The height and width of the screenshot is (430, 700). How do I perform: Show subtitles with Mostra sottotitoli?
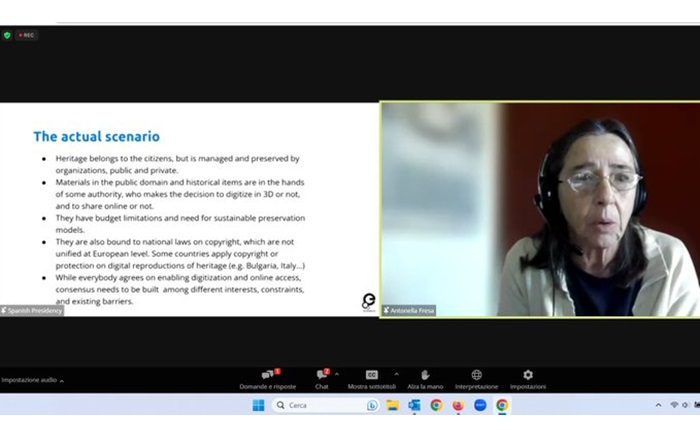point(371,380)
